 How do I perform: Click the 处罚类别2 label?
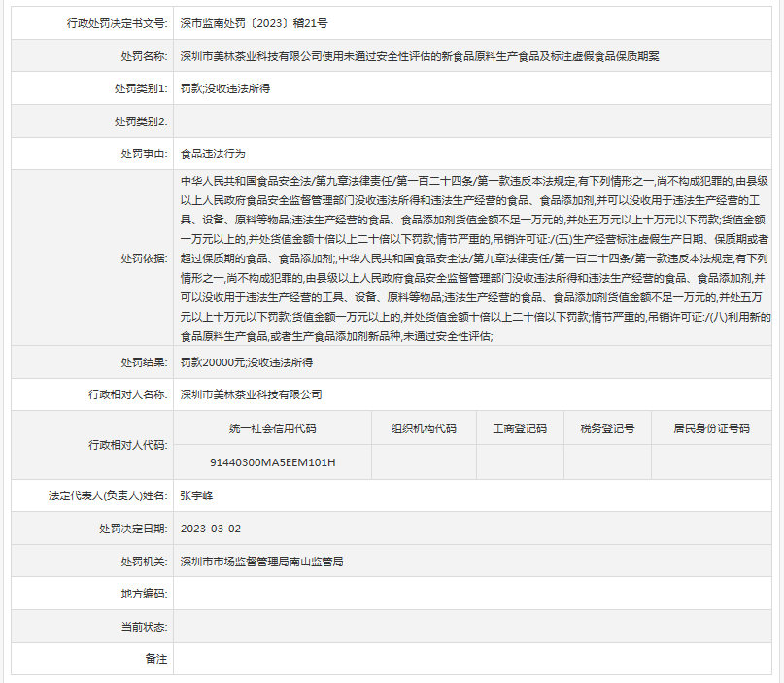click(141, 121)
